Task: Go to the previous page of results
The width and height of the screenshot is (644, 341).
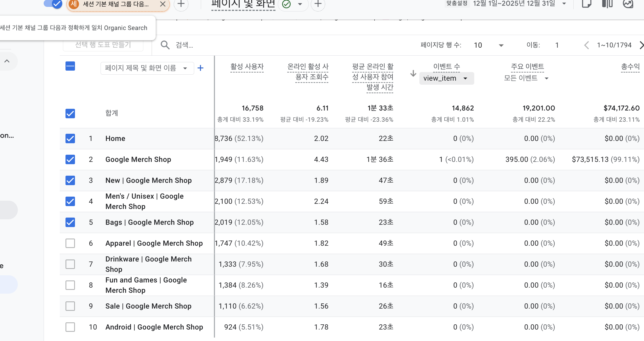Action: pyautogui.click(x=587, y=45)
